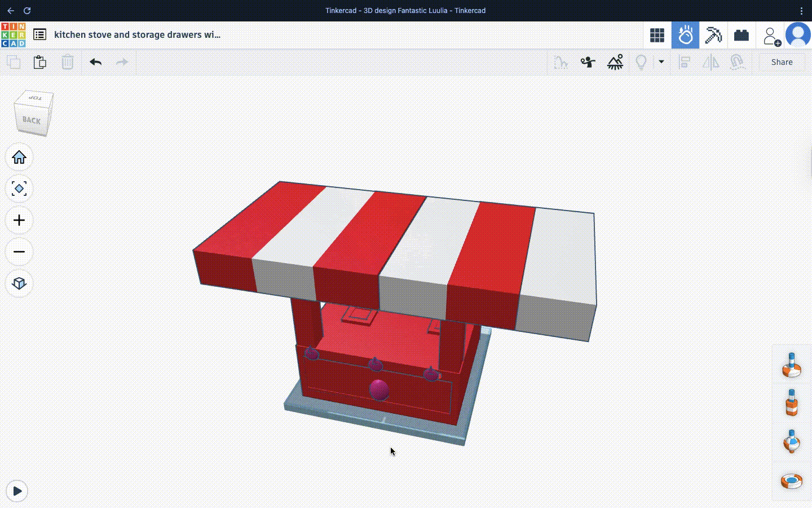Toggle perspective/orthographic cube view
This screenshot has width=812, height=508.
point(19,283)
